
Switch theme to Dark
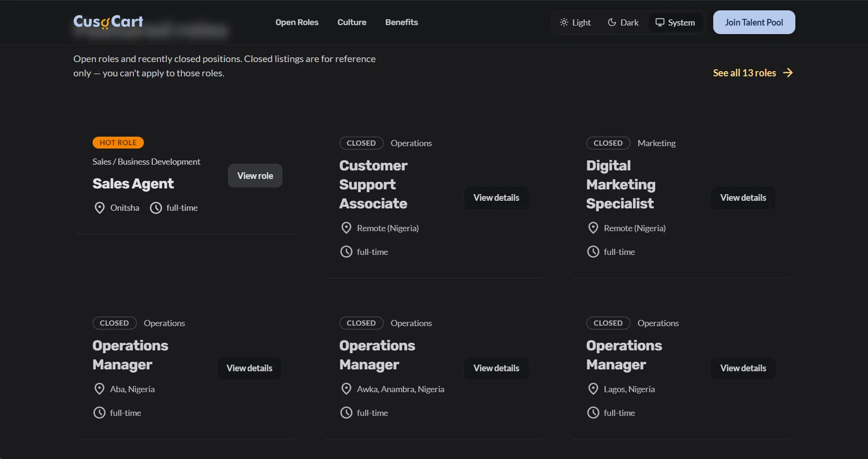click(623, 22)
